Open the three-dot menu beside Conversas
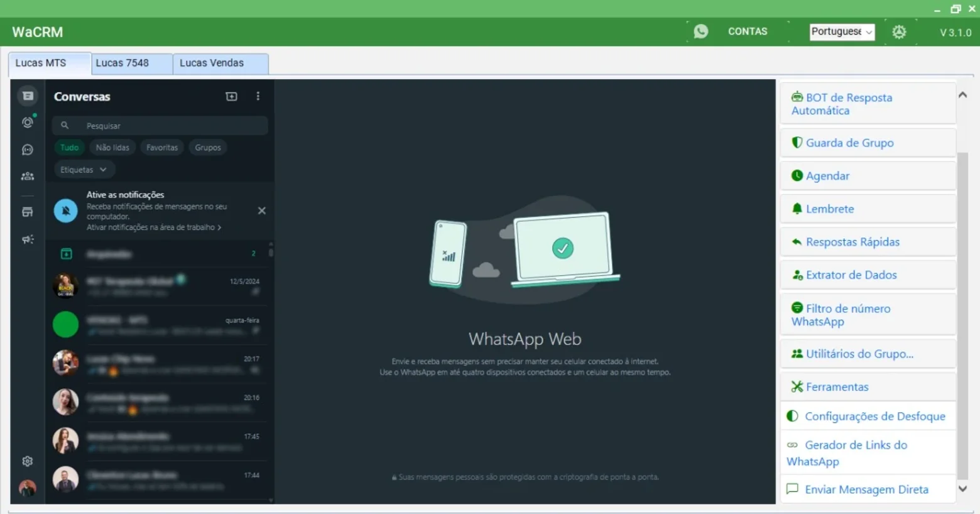The height and width of the screenshot is (514, 980). 258,96
